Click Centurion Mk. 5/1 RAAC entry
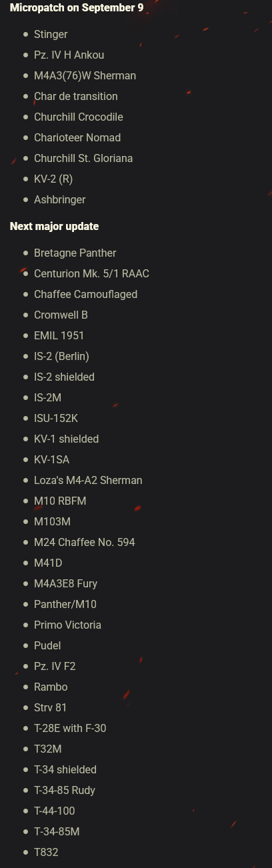Image resolution: width=272 pixels, height=868 pixels. coord(91,273)
